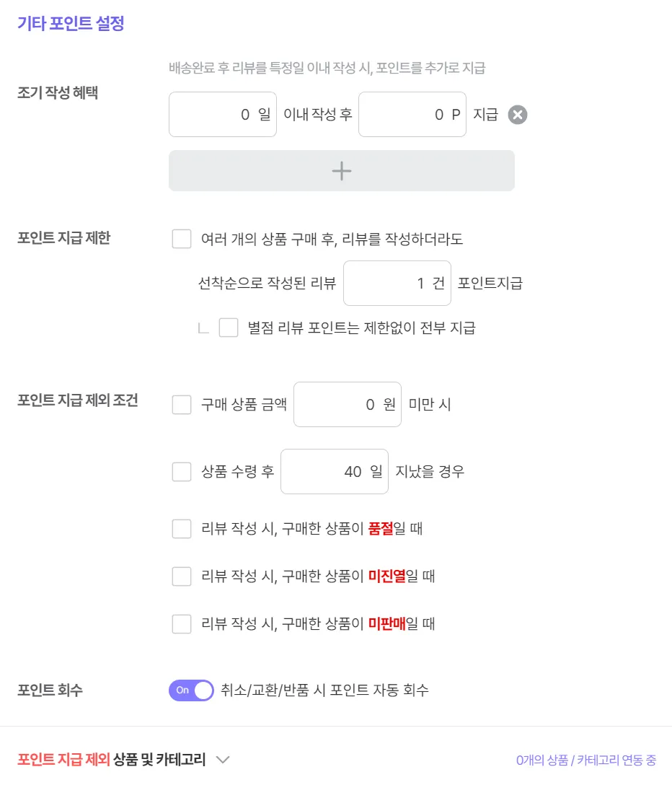Click the first-come review count input

397,284
